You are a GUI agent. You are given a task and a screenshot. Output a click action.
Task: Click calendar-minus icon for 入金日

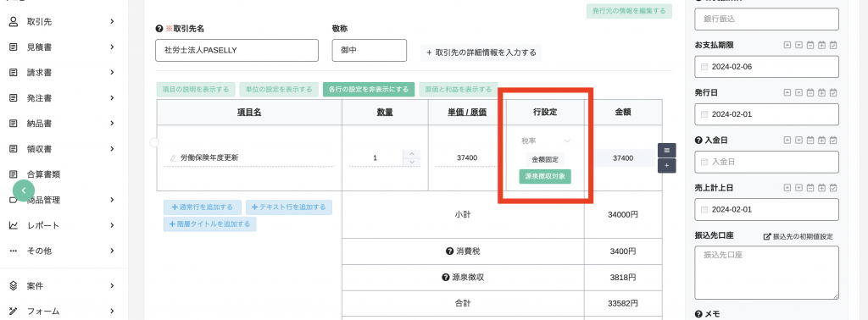tap(811, 141)
